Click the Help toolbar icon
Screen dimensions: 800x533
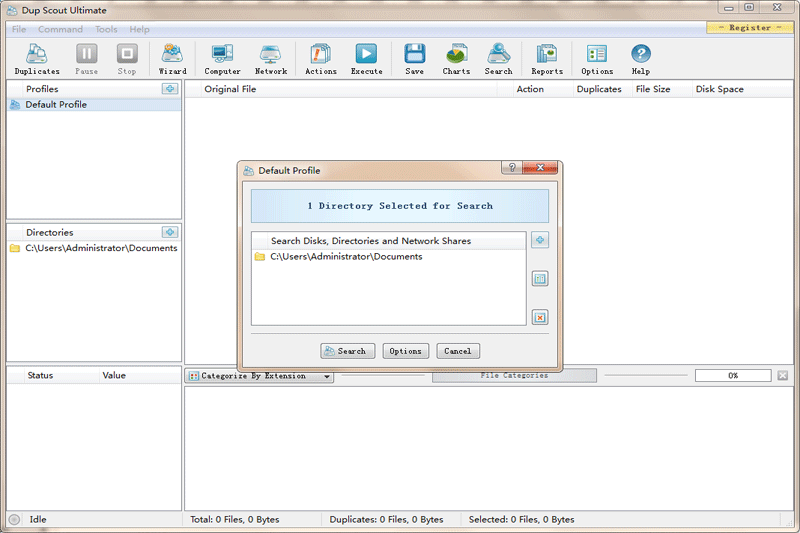[x=641, y=59]
